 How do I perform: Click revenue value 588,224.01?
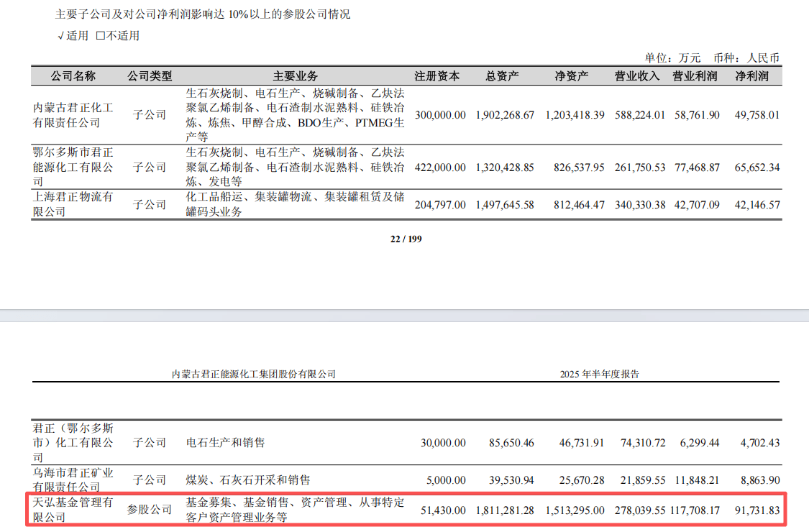coord(640,115)
